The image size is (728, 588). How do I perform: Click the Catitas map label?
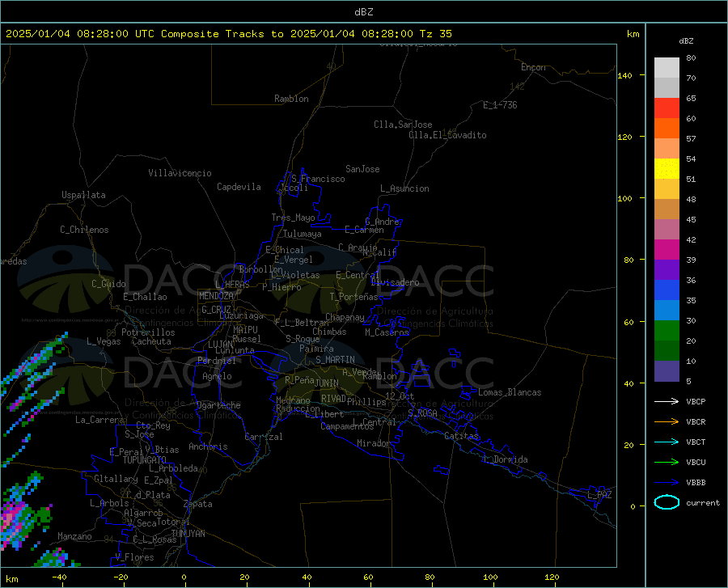(x=461, y=436)
